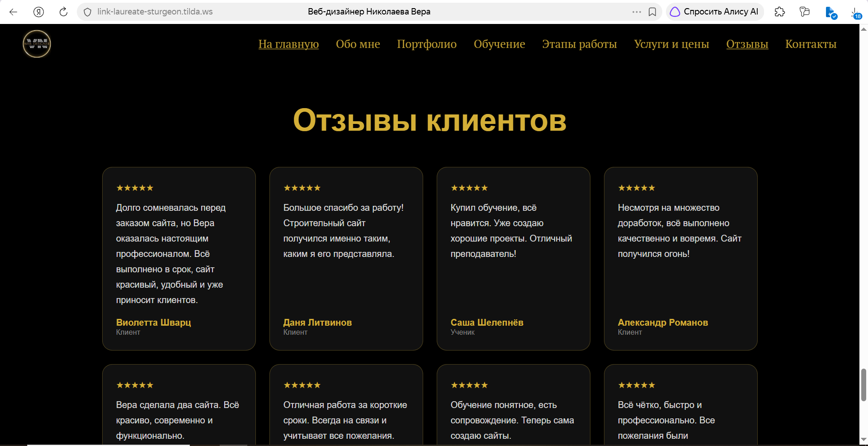The height and width of the screenshot is (446, 868).
Task: Click the star rating in Александр Романов's review
Action: [637, 188]
